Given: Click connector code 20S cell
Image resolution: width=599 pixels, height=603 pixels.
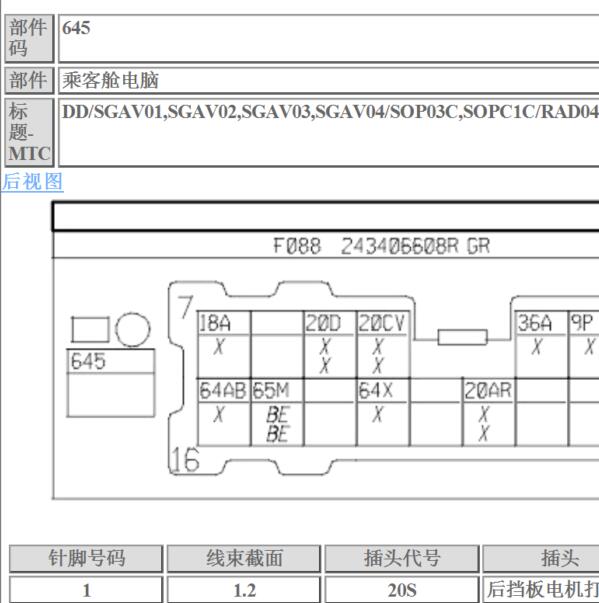Looking at the screenshot, I should coord(402,590).
